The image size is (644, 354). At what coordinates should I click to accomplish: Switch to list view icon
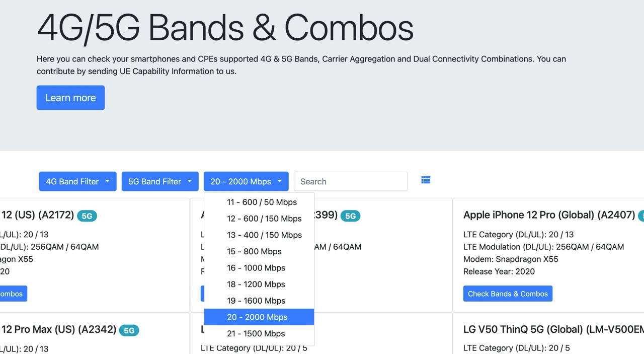tap(426, 180)
